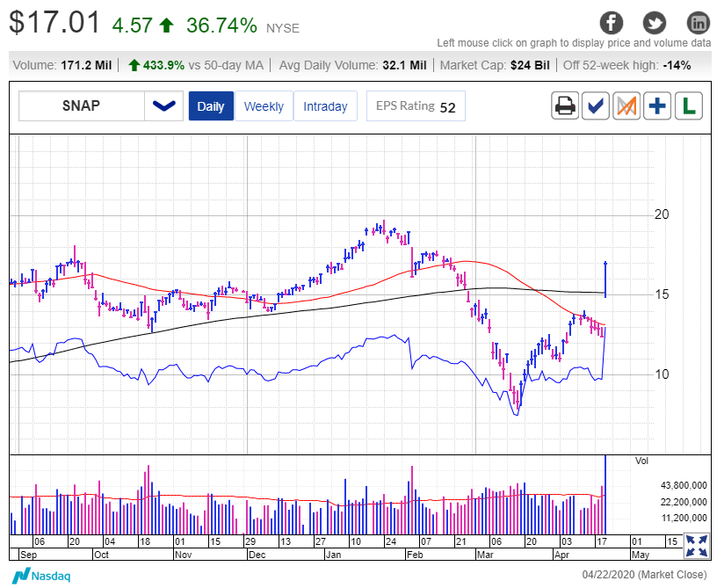Click the Mar month marker on timeline

485,555
